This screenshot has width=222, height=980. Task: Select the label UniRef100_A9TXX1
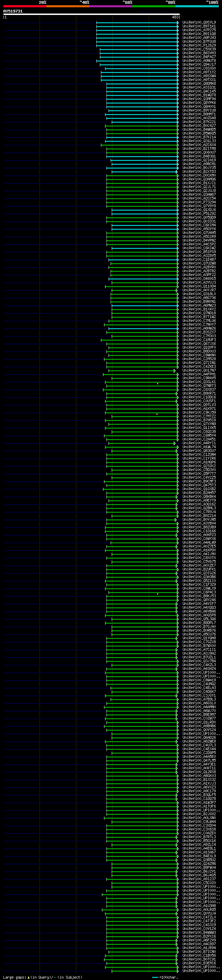click(x=199, y=80)
